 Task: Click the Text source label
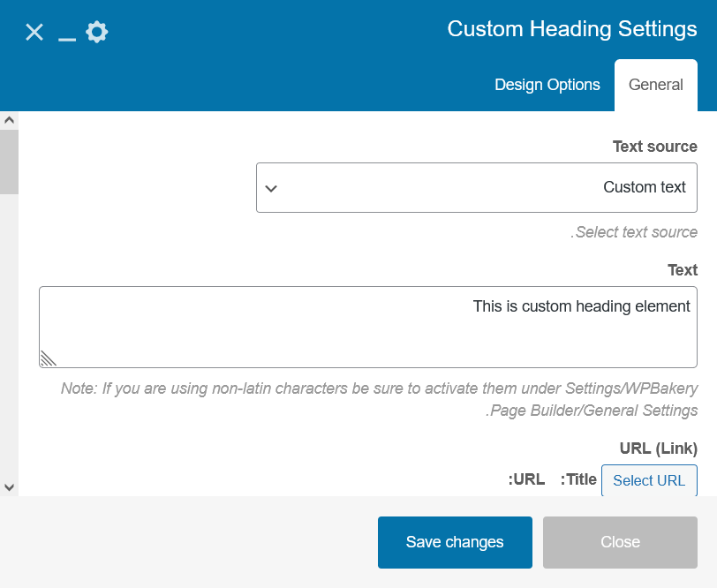[x=655, y=147]
